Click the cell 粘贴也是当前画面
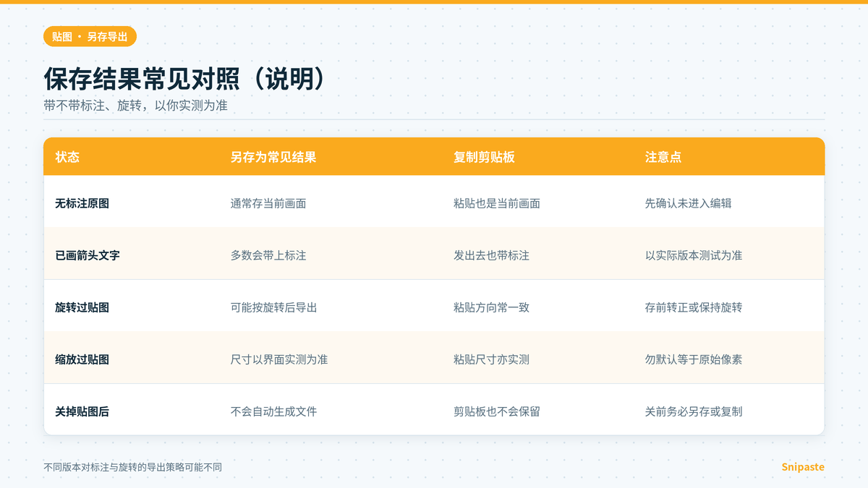868x488 pixels. click(x=497, y=203)
